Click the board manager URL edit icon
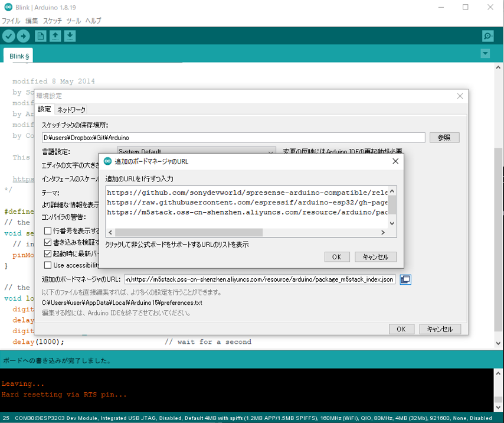 pyautogui.click(x=405, y=279)
